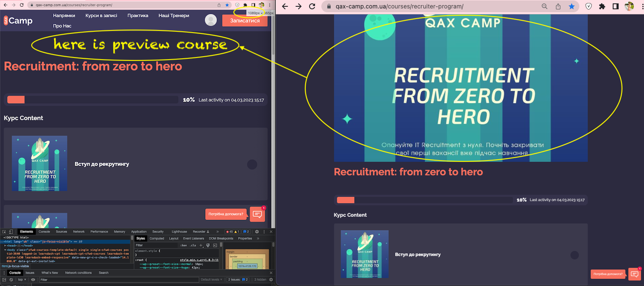Viewport: 644px width, 286px height.
Task: Toggle element state with the :hov button
Action: coord(183,245)
